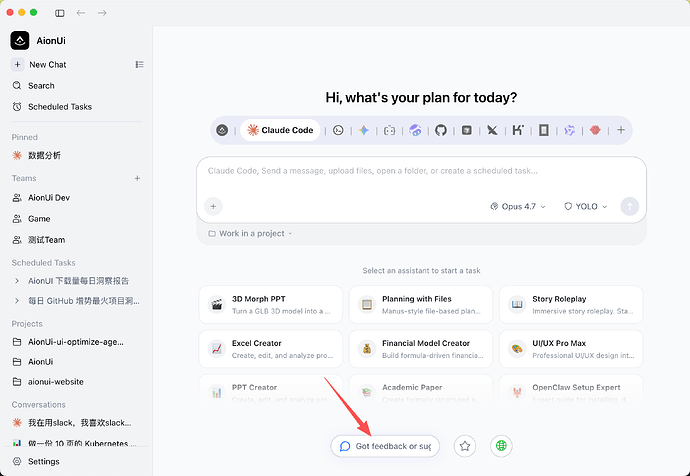This screenshot has height=476, width=690.
Task: Choose the OpenClaw Setup Expert assistant card
Action: 571,390
